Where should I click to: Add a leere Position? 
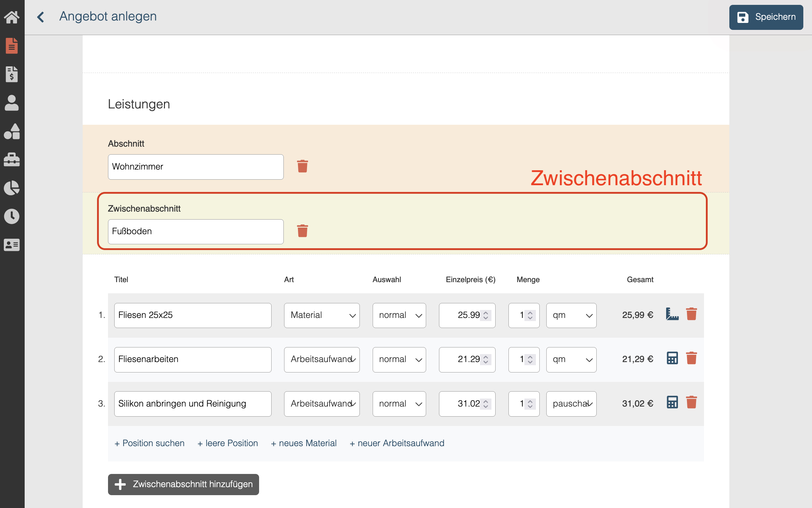tap(227, 443)
